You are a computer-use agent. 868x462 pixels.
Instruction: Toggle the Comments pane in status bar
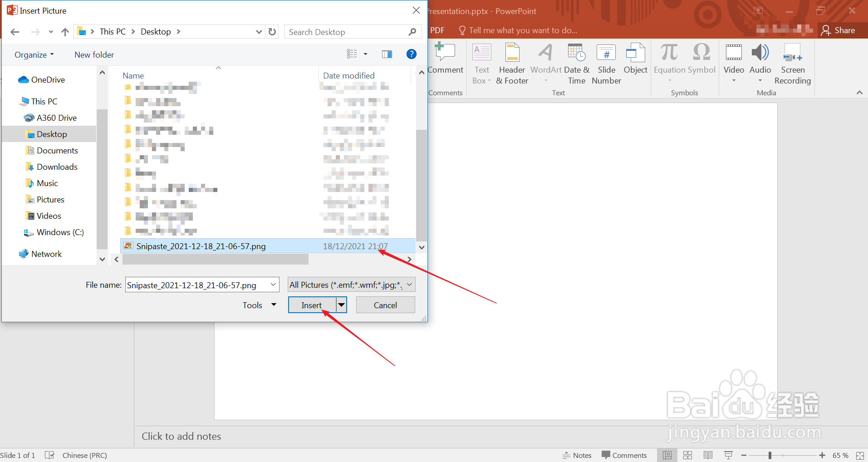tap(624, 455)
